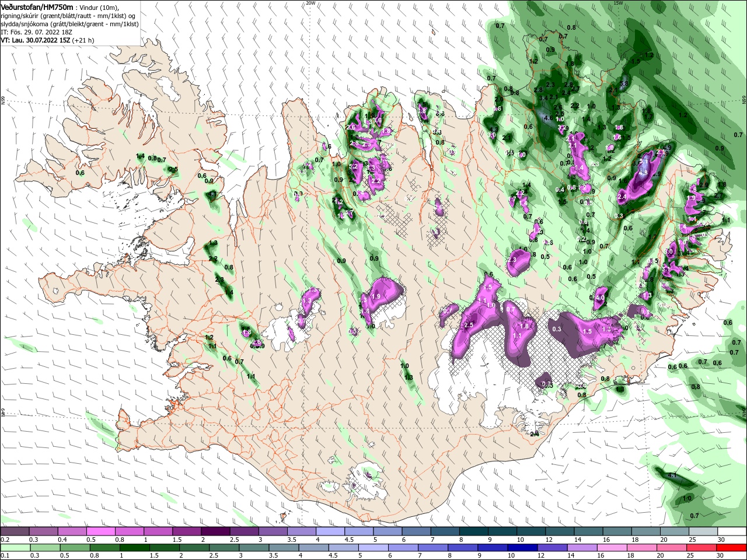
Task: Pick the dark teal snow swatch between 8 and 9
Action: pyautogui.click(x=474, y=531)
